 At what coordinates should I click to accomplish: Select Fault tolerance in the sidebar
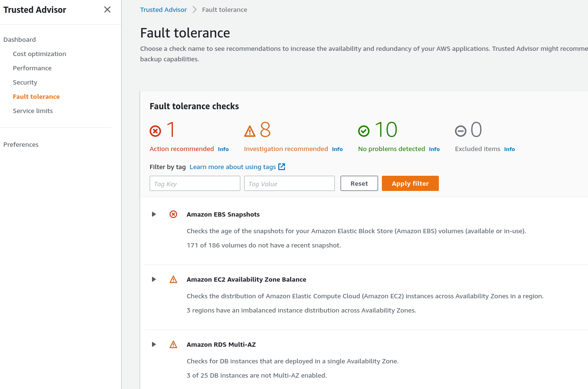coord(36,96)
